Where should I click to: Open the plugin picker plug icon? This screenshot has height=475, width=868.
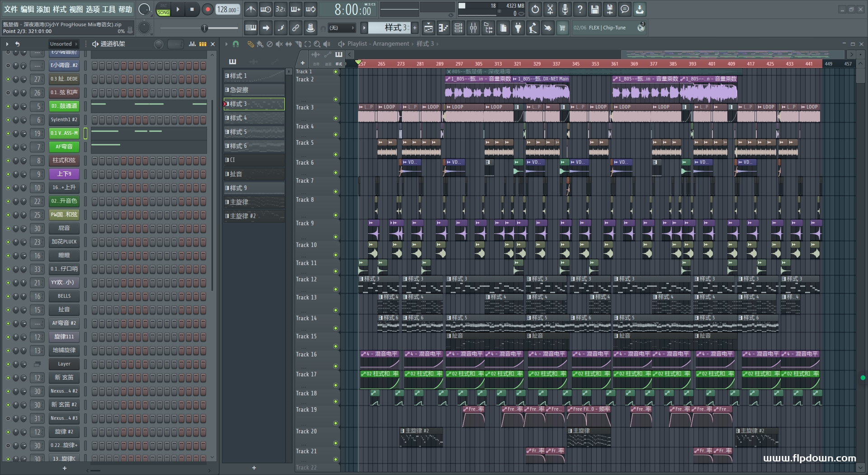coord(518,28)
